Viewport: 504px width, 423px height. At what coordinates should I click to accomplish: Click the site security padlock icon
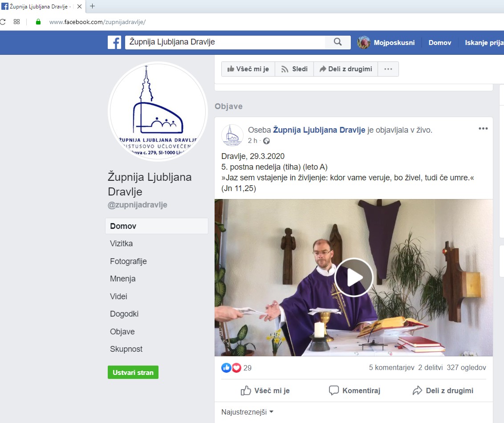(x=38, y=21)
